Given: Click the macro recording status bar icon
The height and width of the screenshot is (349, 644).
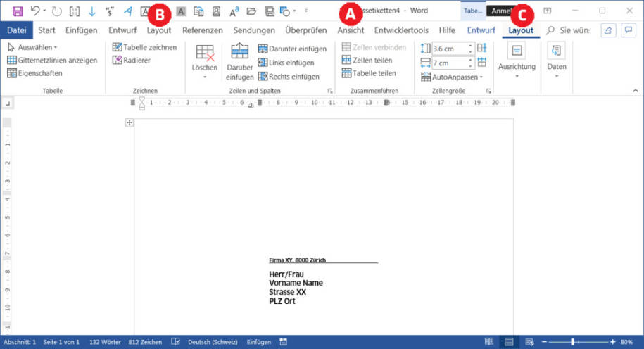Looking at the screenshot, I should click(x=284, y=341).
